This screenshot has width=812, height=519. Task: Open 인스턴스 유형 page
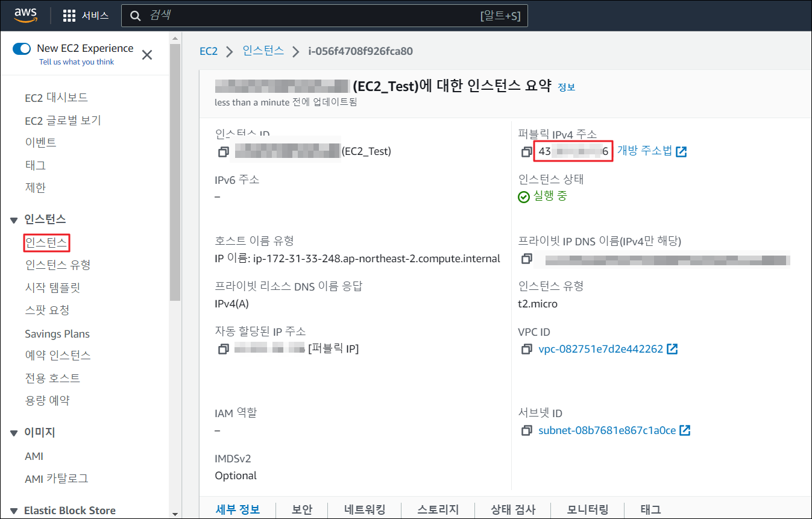coord(57,265)
